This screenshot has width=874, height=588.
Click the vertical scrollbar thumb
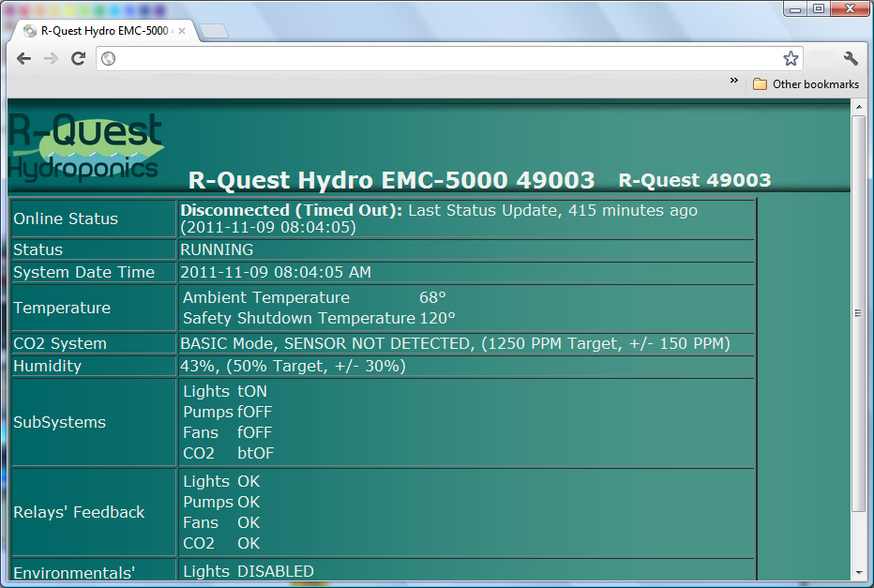click(x=858, y=313)
